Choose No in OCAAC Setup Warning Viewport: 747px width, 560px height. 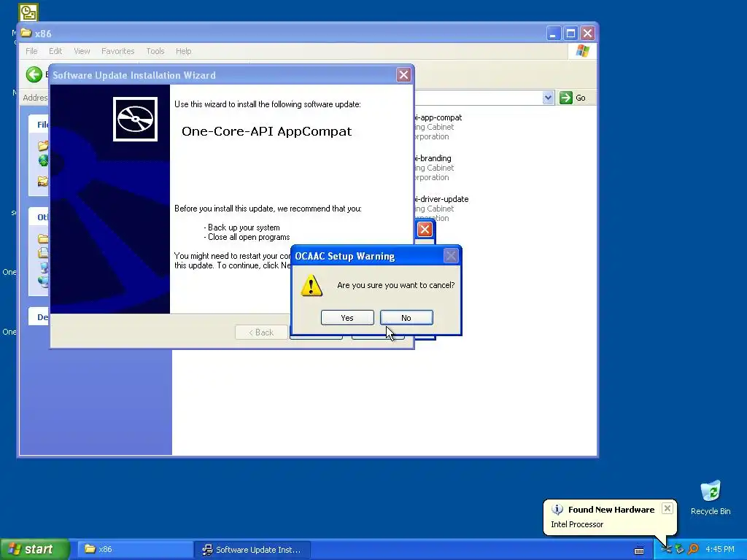406,318
